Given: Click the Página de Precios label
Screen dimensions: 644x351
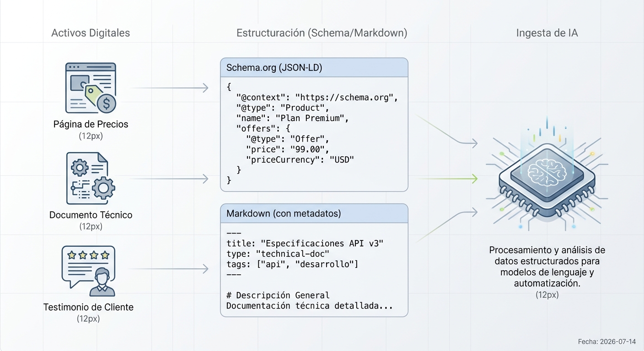Looking at the screenshot, I should click(91, 124).
